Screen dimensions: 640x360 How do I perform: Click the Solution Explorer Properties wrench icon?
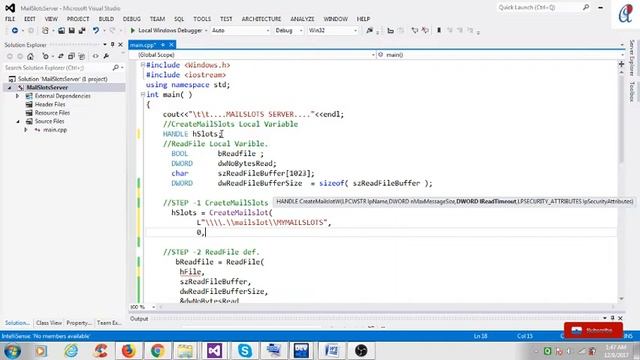106,56
